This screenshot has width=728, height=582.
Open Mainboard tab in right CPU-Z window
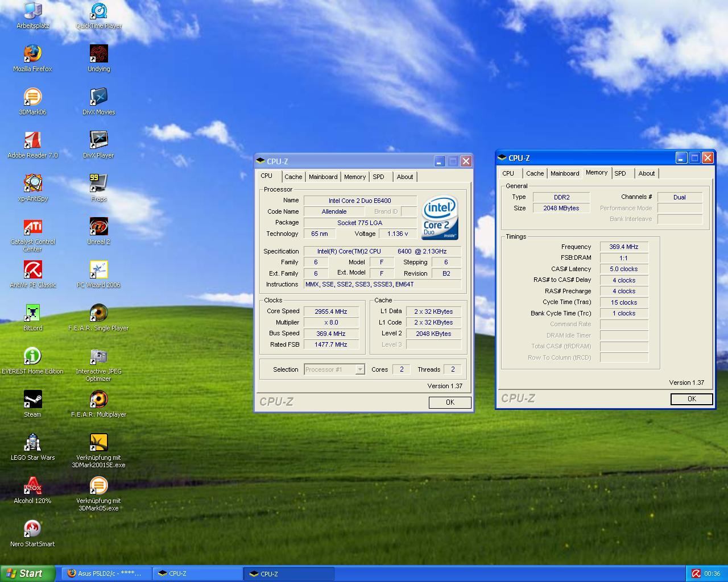(x=565, y=173)
